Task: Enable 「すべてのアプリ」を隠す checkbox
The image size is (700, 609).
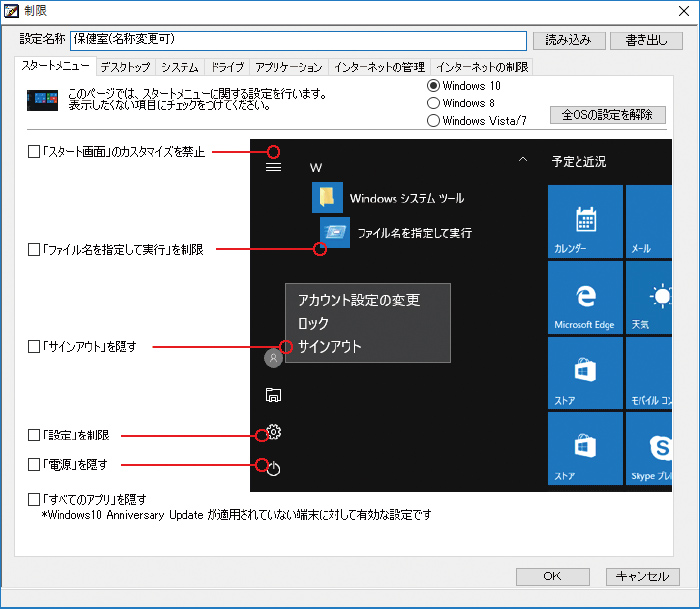Action: [x=34, y=499]
